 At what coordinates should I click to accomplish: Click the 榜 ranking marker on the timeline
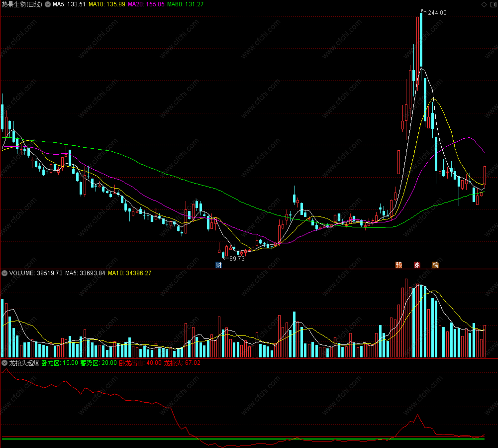435,265
